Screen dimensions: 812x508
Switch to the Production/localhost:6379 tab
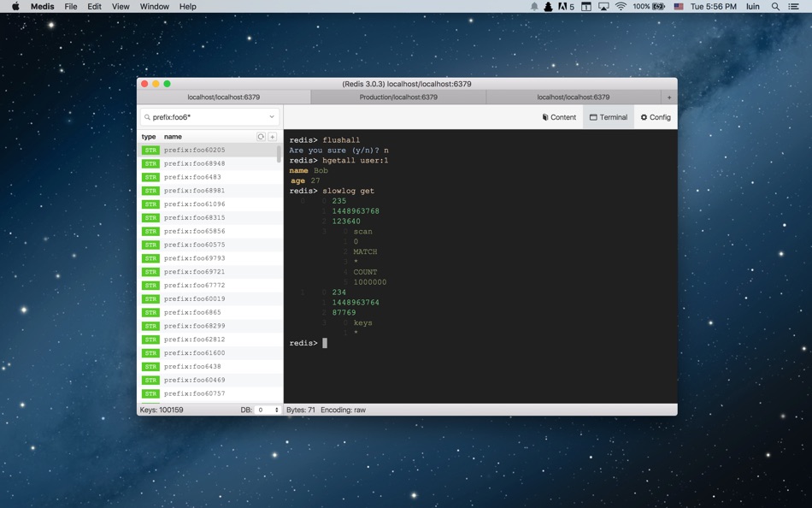pyautogui.click(x=398, y=97)
